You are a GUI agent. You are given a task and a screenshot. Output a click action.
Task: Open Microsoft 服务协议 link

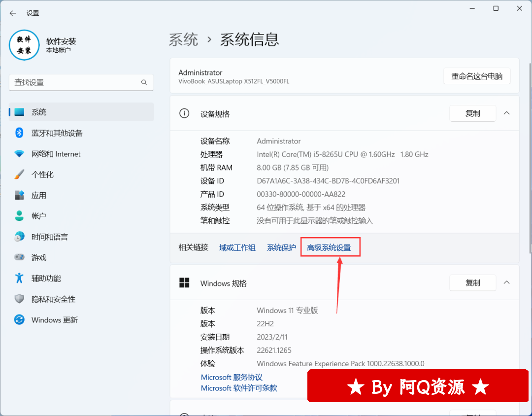click(232, 377)
